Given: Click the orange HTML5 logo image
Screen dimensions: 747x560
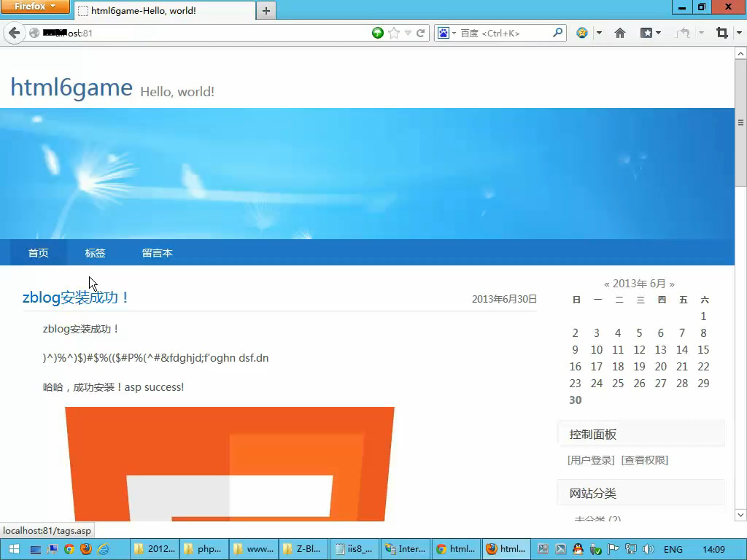Looking at the screenshot, I should [x=230, y=464].
